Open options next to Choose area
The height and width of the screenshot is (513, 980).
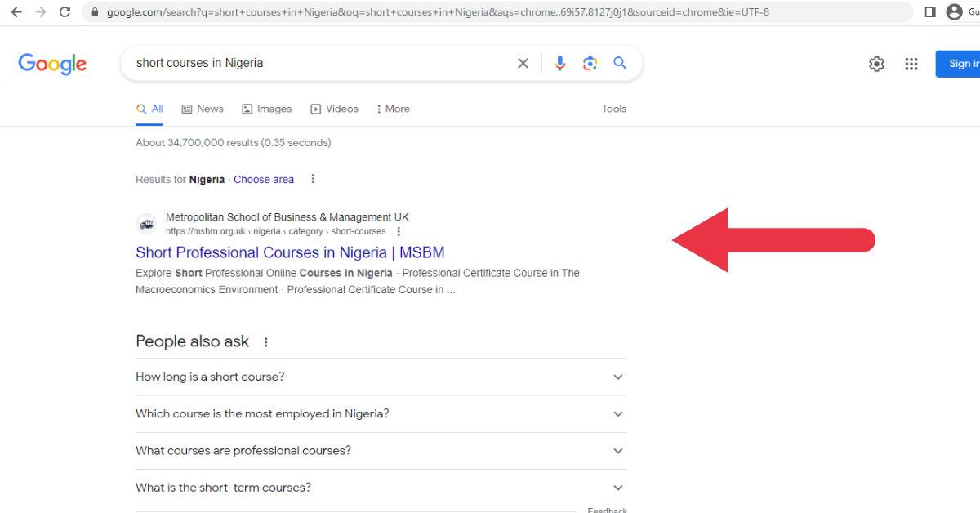coord(312,179)
